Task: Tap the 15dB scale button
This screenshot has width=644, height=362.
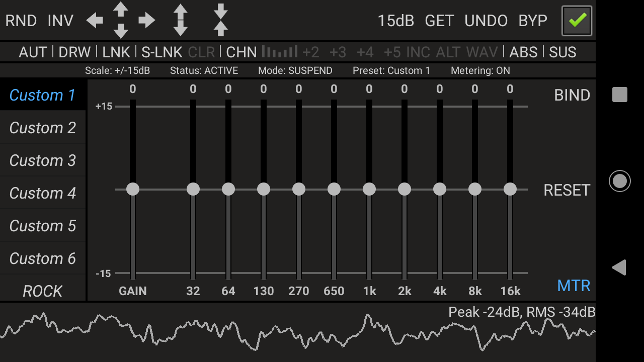Action: click(396, 21)
